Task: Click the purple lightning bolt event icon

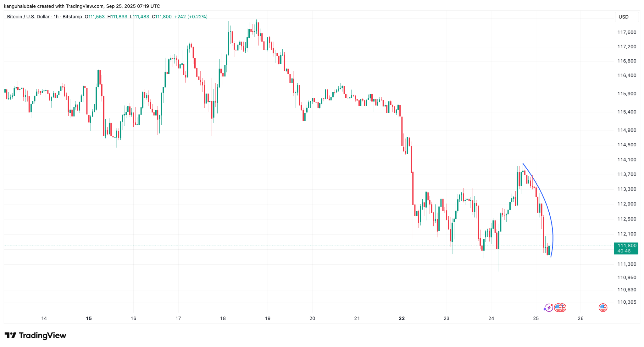Action: (548, 308)
